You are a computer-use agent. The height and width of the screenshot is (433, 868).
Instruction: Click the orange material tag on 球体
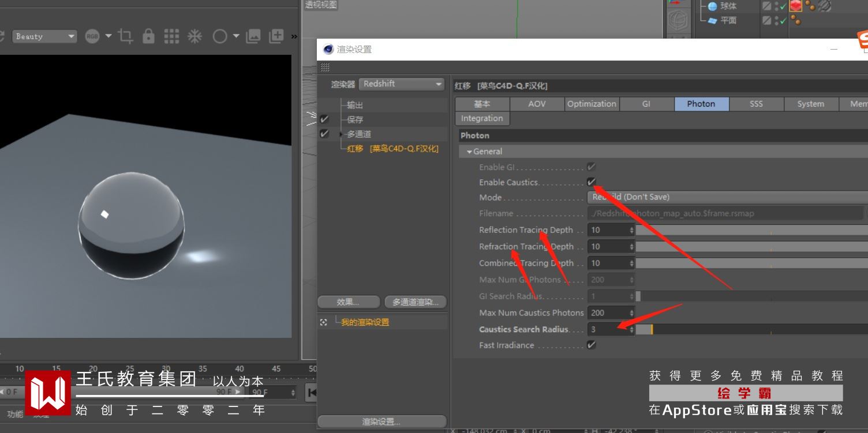pos(810,6)
